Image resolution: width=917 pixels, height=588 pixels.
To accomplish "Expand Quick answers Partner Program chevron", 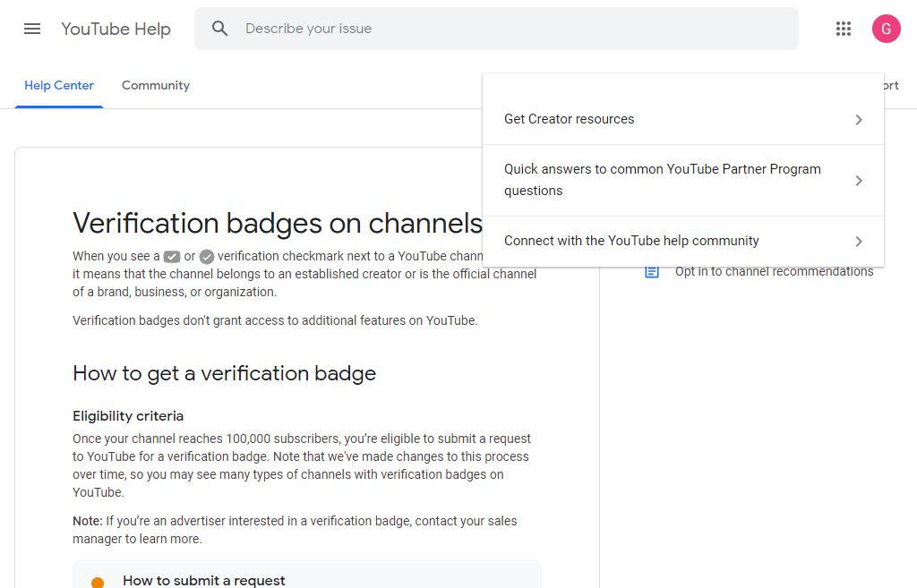I will point(859,181).
